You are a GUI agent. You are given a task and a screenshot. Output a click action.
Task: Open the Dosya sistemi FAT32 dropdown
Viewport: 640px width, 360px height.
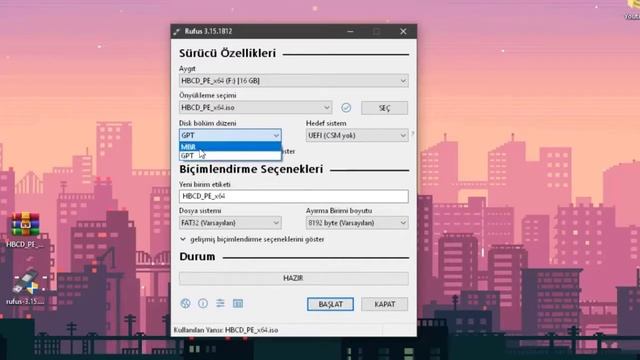pyautogui.click(x=230, y=223)
